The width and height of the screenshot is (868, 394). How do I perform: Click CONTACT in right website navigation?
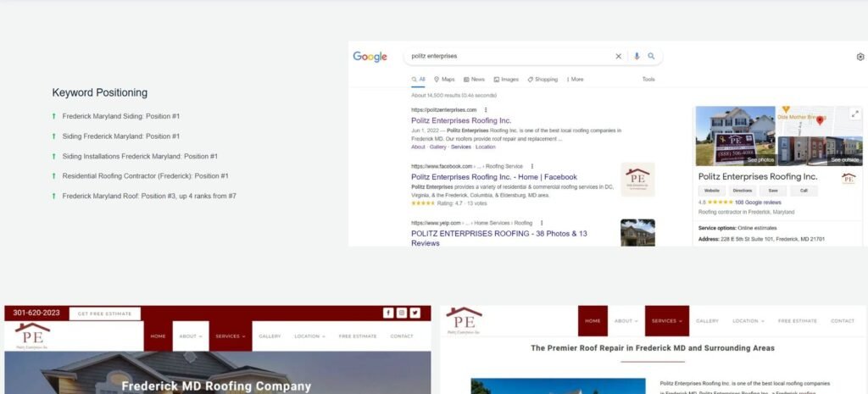point(843,321)
